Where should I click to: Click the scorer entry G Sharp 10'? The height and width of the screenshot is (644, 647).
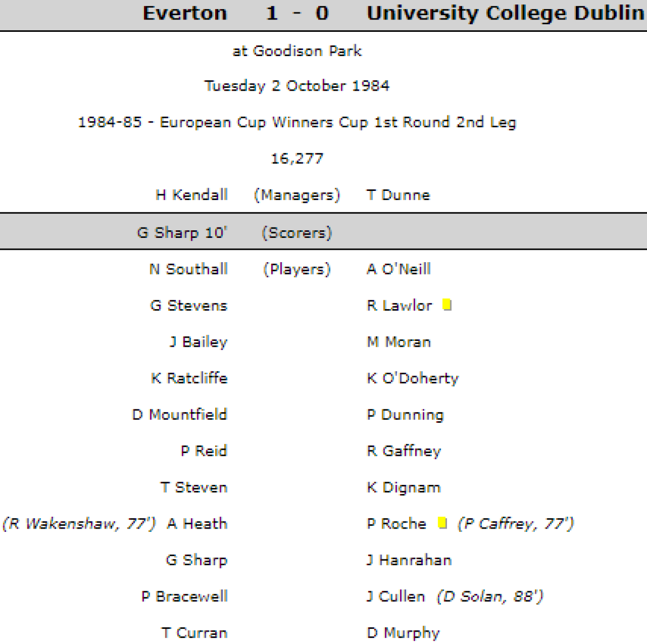(182, 232)
